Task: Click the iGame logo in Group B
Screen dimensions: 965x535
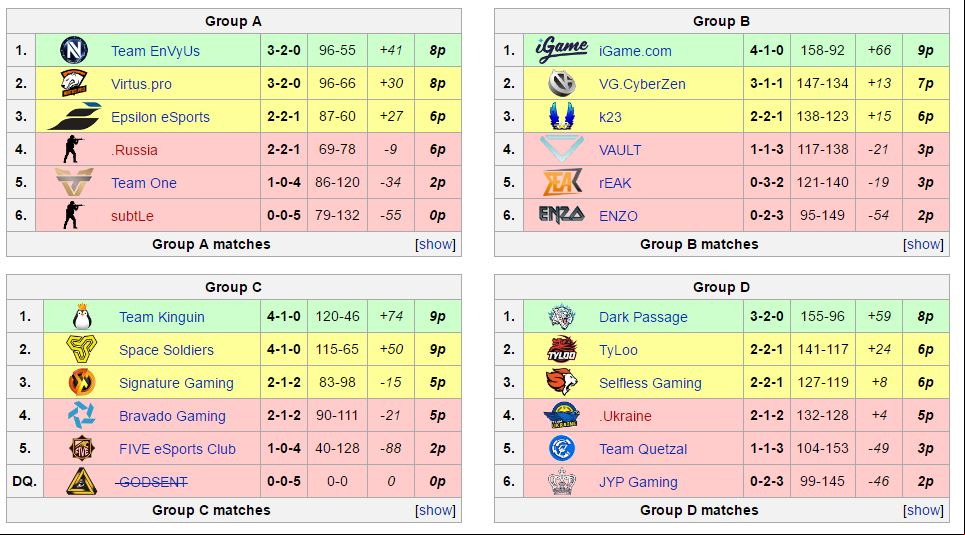Action: click(561, 50)
